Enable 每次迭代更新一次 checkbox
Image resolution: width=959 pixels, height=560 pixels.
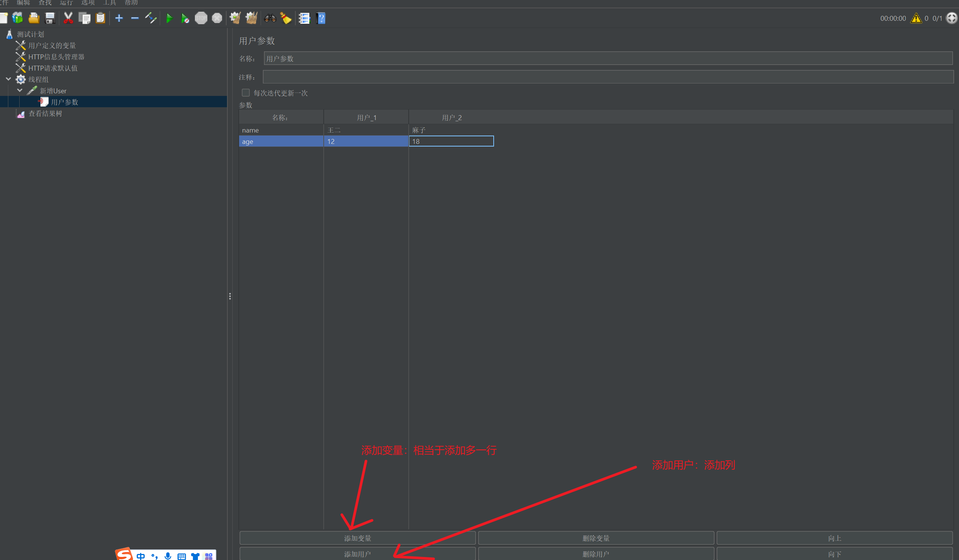pyautogui.click(x=246, y=93)
